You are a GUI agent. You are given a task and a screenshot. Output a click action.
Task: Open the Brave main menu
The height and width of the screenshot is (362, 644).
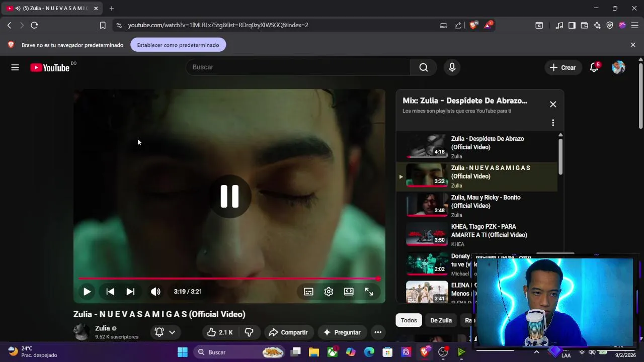(x=635, y=25)
